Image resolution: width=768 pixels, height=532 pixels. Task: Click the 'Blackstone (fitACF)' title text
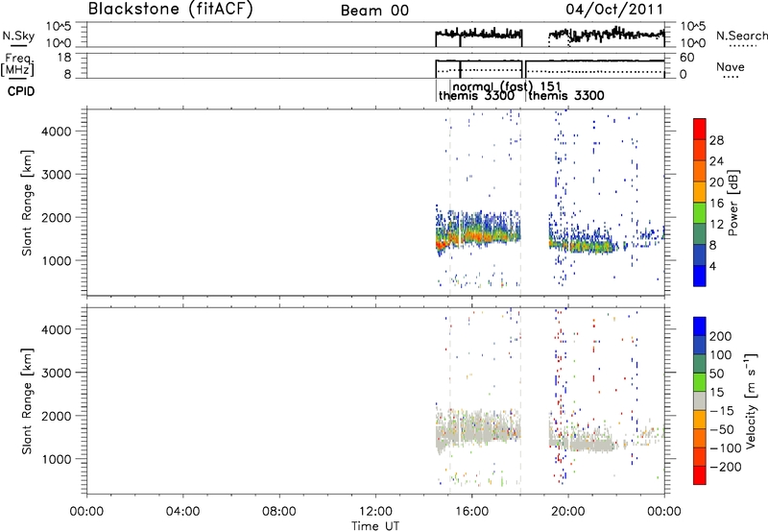171,9
